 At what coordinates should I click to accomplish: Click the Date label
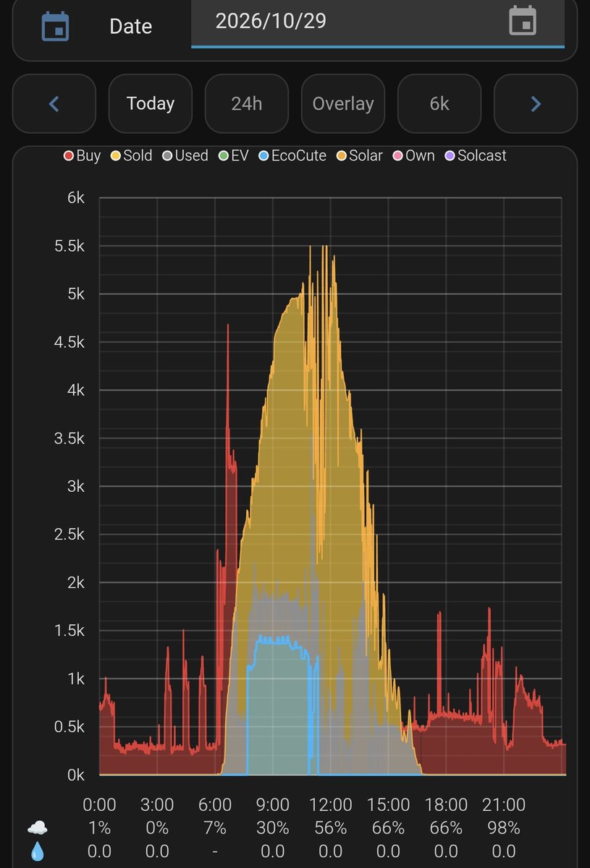point(130,27)
